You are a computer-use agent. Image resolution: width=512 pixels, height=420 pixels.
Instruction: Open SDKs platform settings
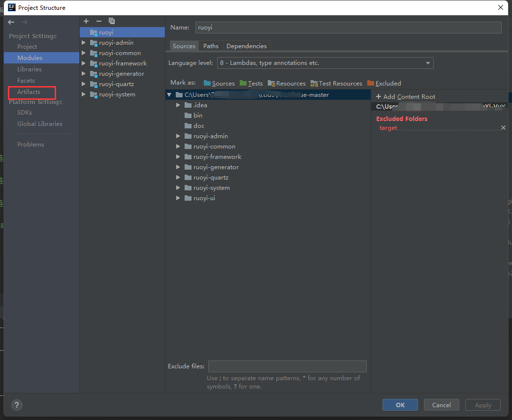[25, 113]
